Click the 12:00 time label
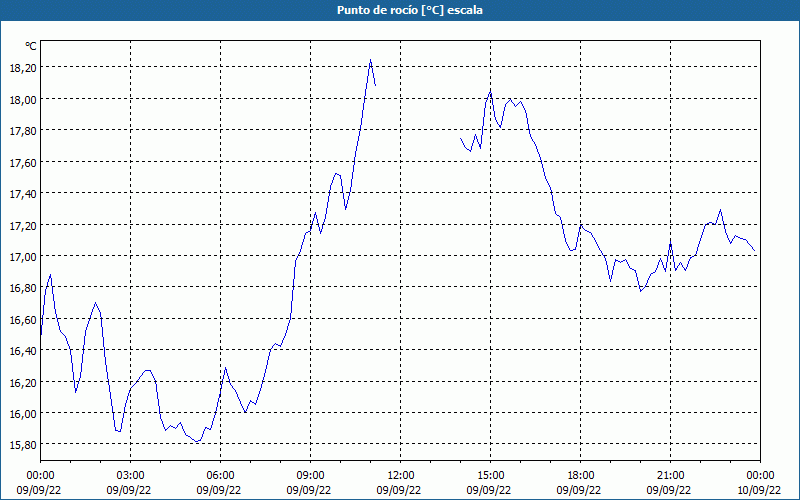Screen dimensions: 800x500 pos(401,476)
